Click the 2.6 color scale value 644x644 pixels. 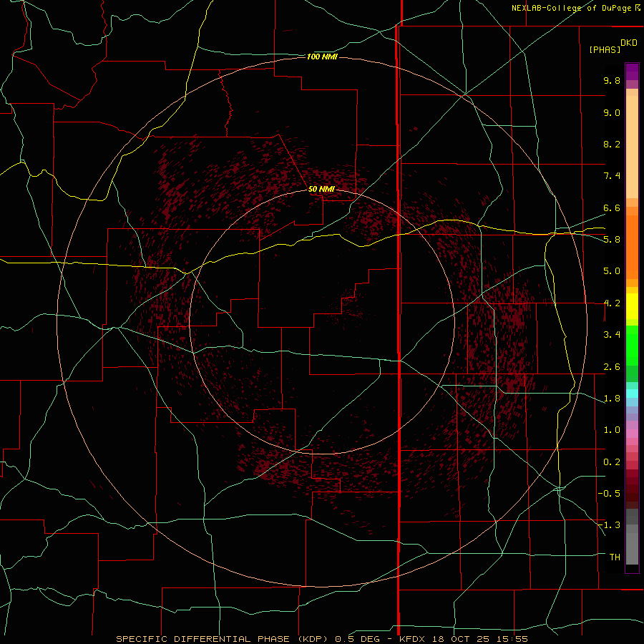point(612,367)
